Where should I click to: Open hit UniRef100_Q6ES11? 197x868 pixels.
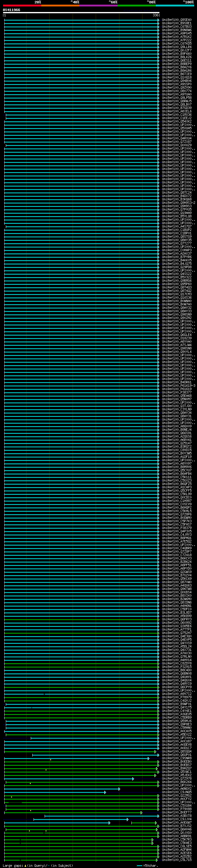[176, 61]
